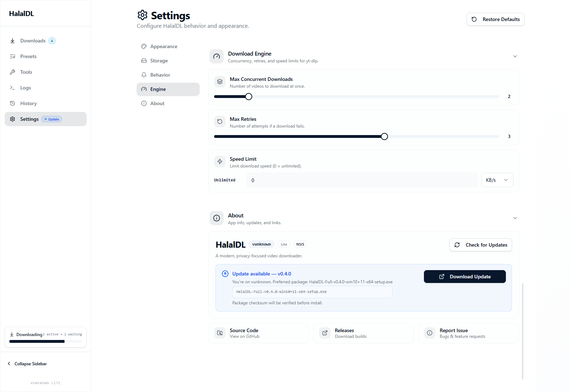This screenshot has width=570, height=392.
Task: Click Check for Updates button
Action: click(481, 245)
